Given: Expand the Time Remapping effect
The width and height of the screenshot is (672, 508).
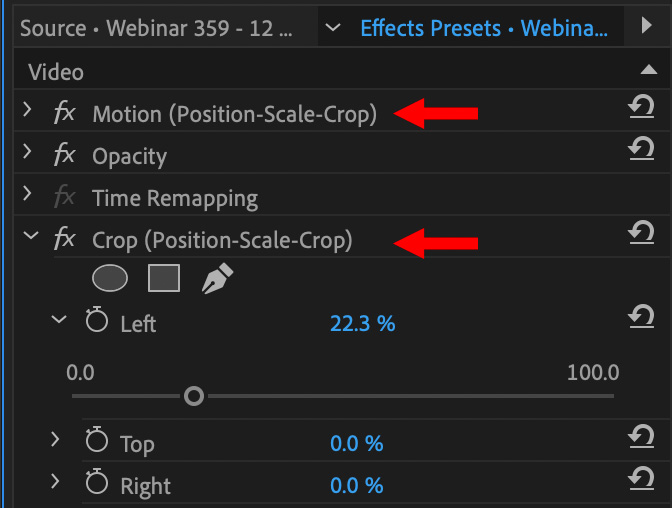Looking at the screenshot, I should point(28,196).
